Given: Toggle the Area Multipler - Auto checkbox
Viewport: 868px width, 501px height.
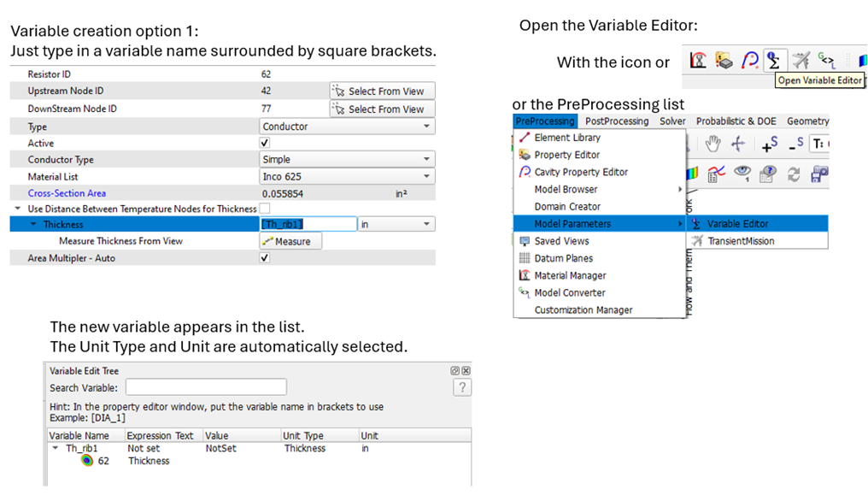Looking at the screenshot, I should 265,257.
